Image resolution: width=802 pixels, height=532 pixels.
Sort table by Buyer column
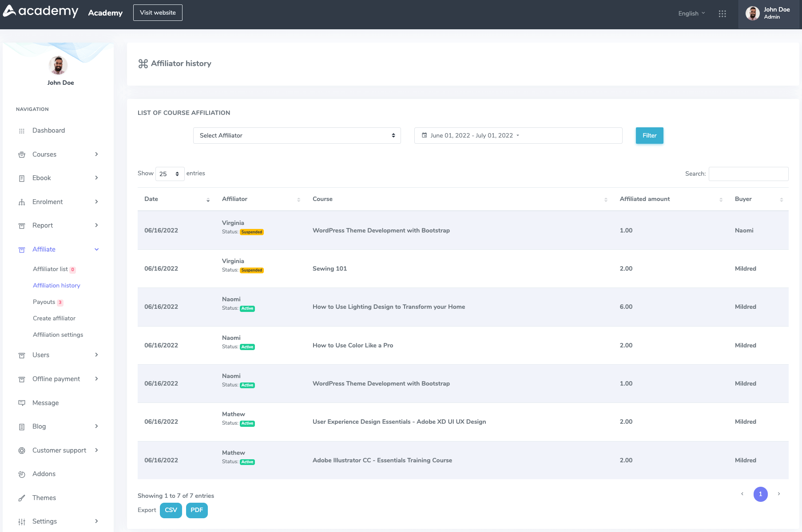(x=758, y=199)
